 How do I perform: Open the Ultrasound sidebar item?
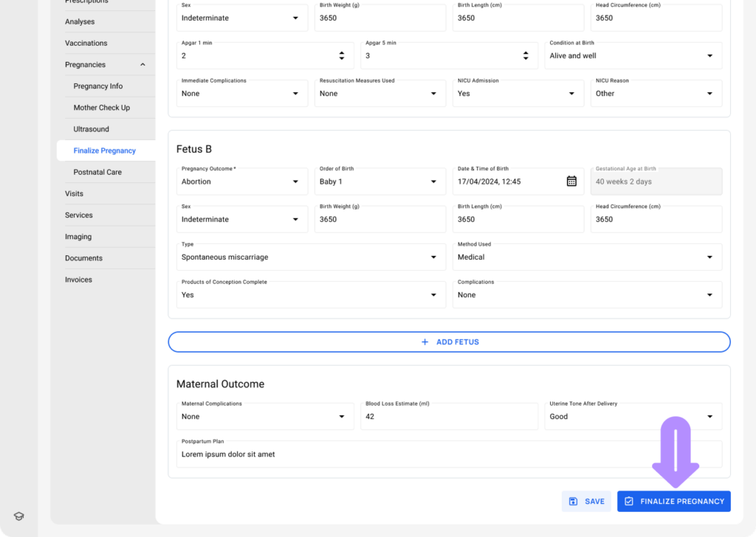91,129
